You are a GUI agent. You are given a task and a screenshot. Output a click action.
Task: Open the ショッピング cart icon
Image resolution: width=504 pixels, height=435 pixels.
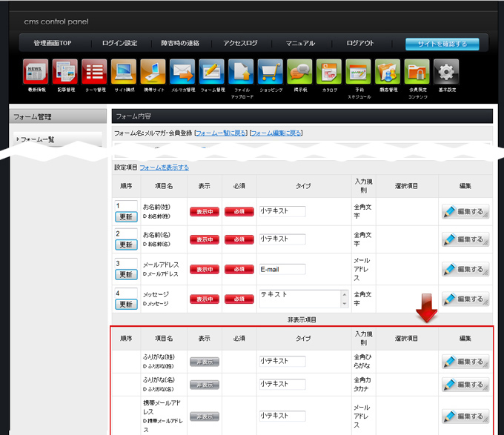tap(271, 73)
